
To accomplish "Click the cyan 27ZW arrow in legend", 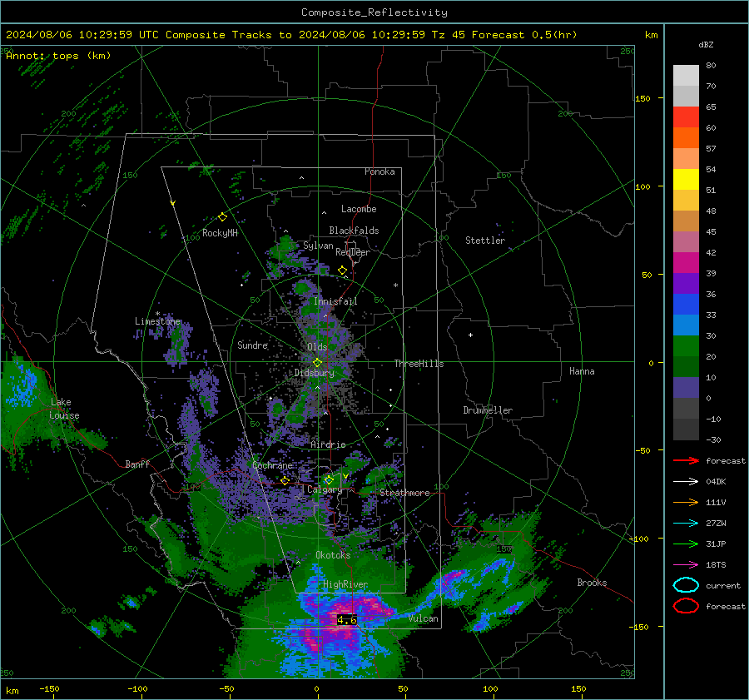I will click(686, 523).
